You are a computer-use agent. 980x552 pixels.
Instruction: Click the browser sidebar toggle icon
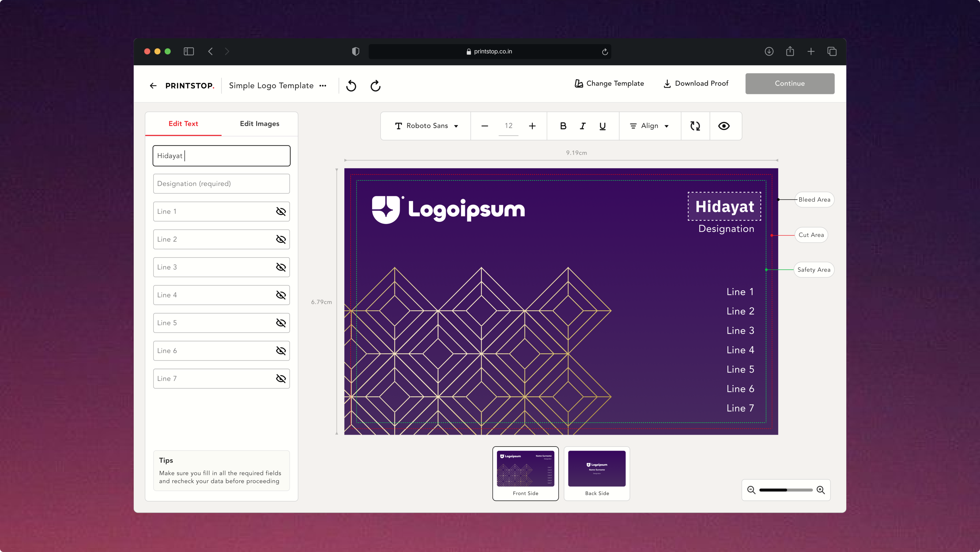tap(189, 51)
